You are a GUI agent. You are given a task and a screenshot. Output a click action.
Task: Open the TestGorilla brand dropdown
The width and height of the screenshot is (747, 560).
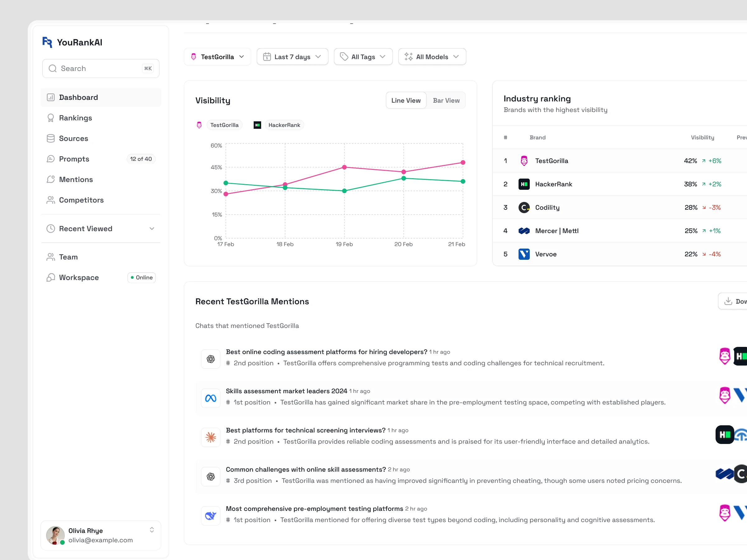(x=218, y=57)
